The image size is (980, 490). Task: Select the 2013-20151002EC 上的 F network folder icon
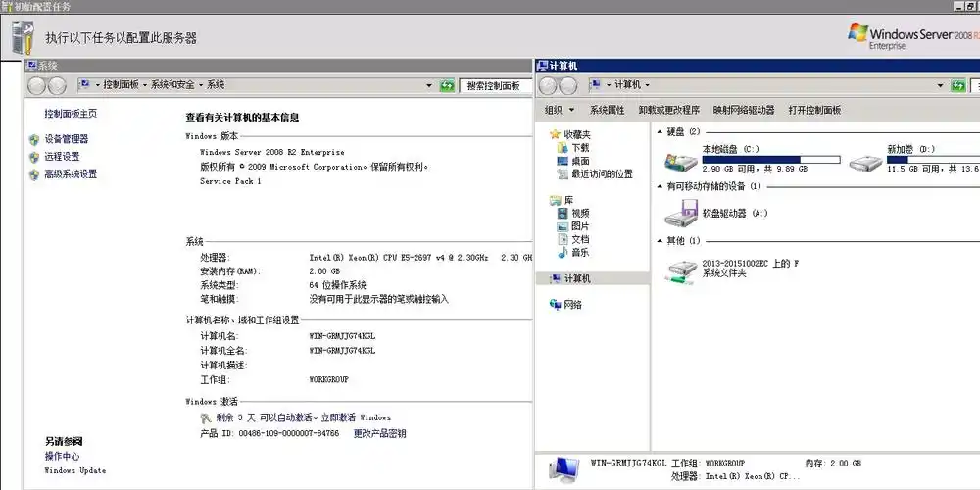681,271
